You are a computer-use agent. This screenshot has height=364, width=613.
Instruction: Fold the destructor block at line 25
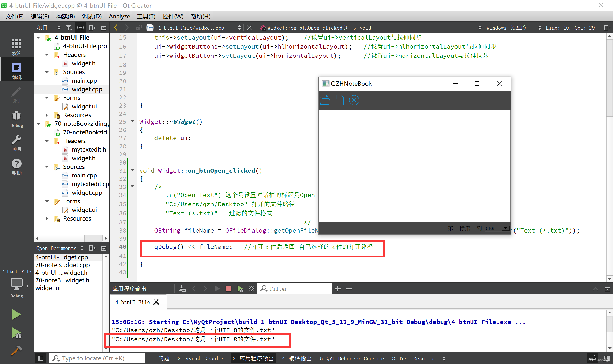(132, 121)
